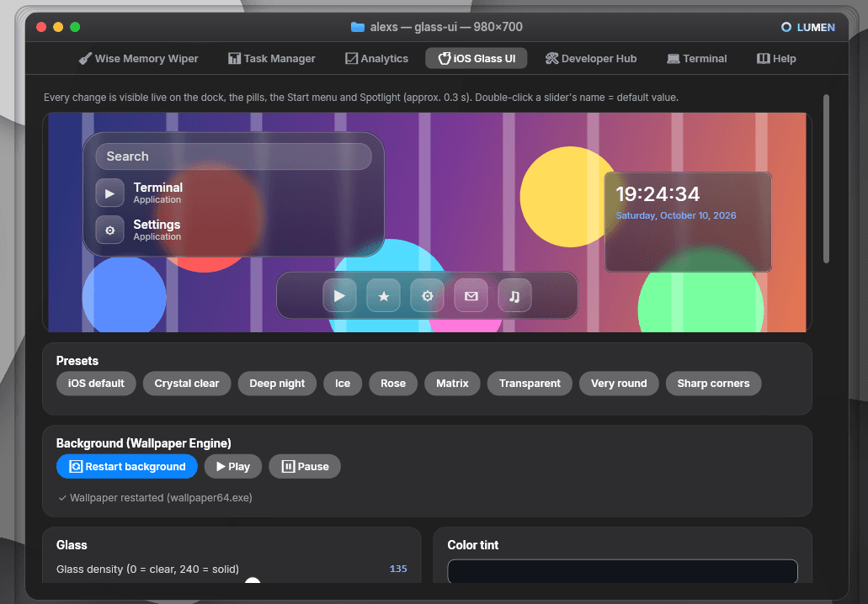Click the mail icon in the preview dock
Viewport: 868px width, 604px height.
click(471, 296)
